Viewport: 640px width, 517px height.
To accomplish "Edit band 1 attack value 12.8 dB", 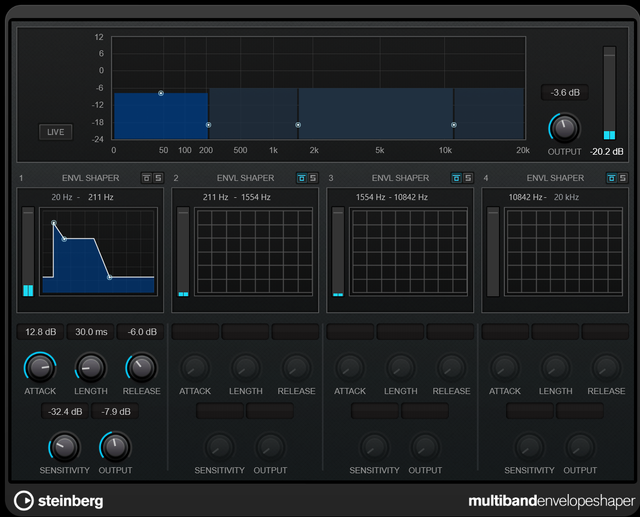I will click(40, 332).
